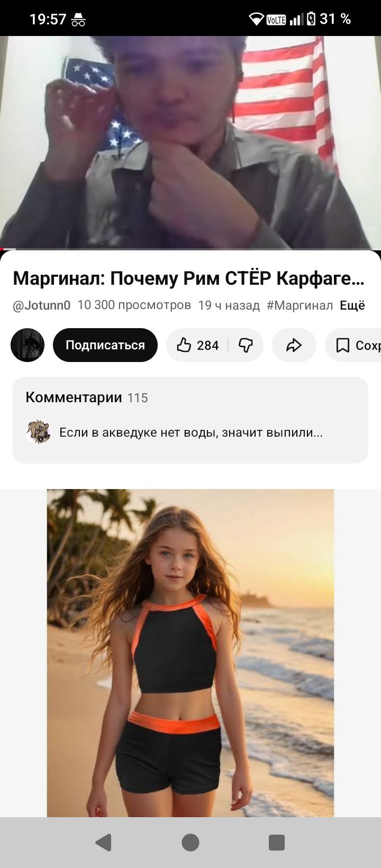Tap the Android back navigation icon
381x868 pixels.
pos(104,842)
